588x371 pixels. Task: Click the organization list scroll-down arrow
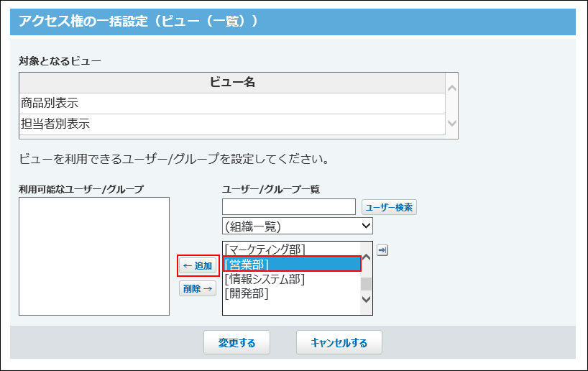pos(366,299)
